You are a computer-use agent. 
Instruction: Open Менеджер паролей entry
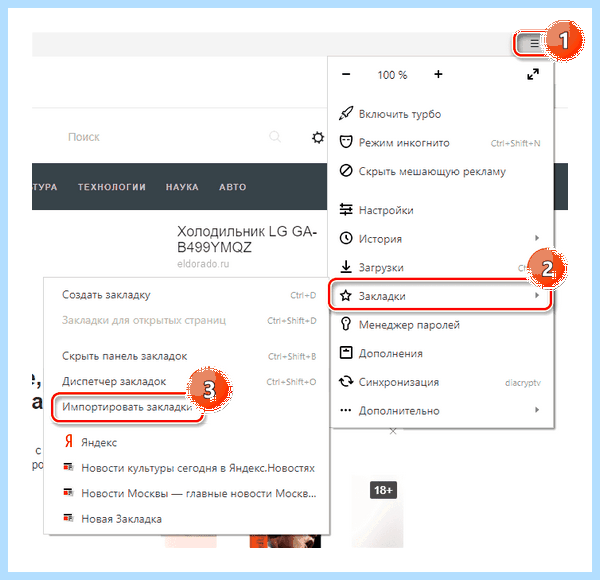pos(440,324)
